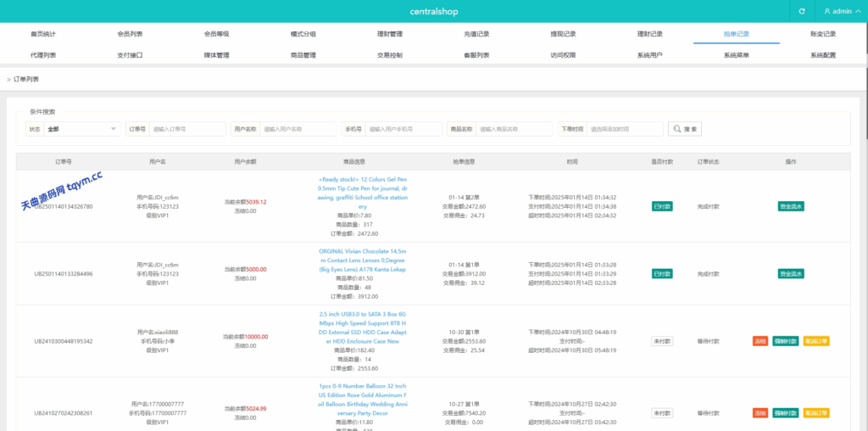868x431 pixels.
Task: Click the 搜索 search button
Action: point(685,129)
